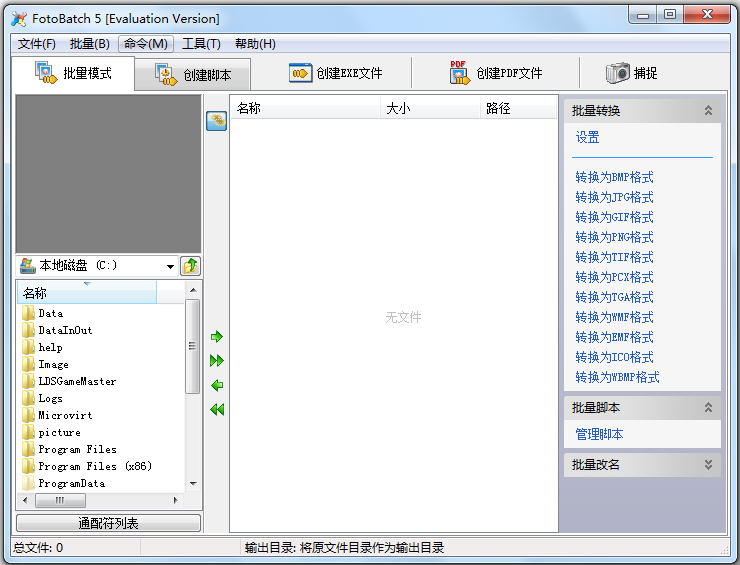Click the create EXE file icon
740x565 pixels.
(x=300, y=73)
